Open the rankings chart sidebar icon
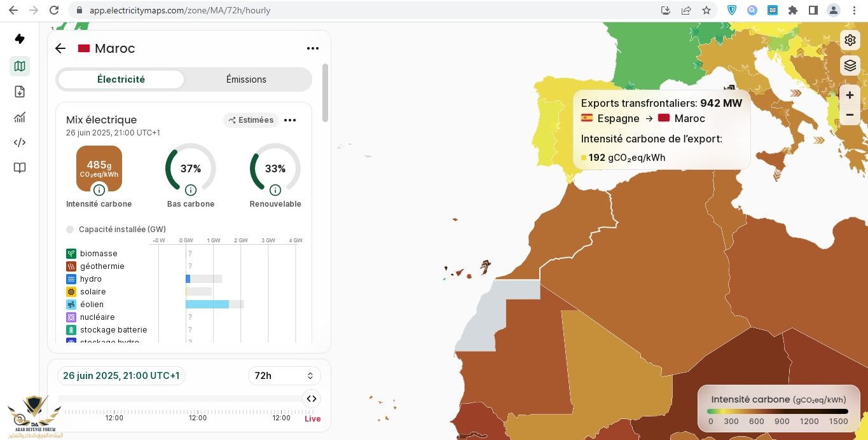 (x=20, y=117)
